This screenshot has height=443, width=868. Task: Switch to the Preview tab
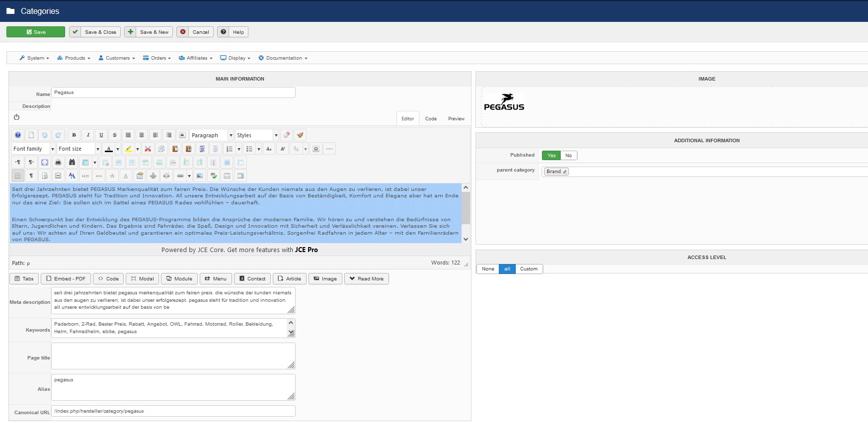coord(456,119)
